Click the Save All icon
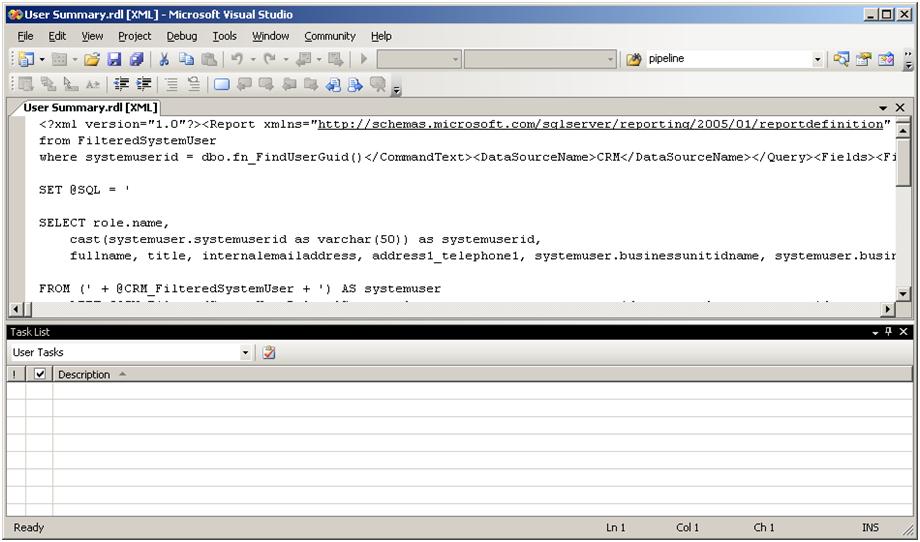The height and width of the screenshot is (542, 920). click(136, 59)
